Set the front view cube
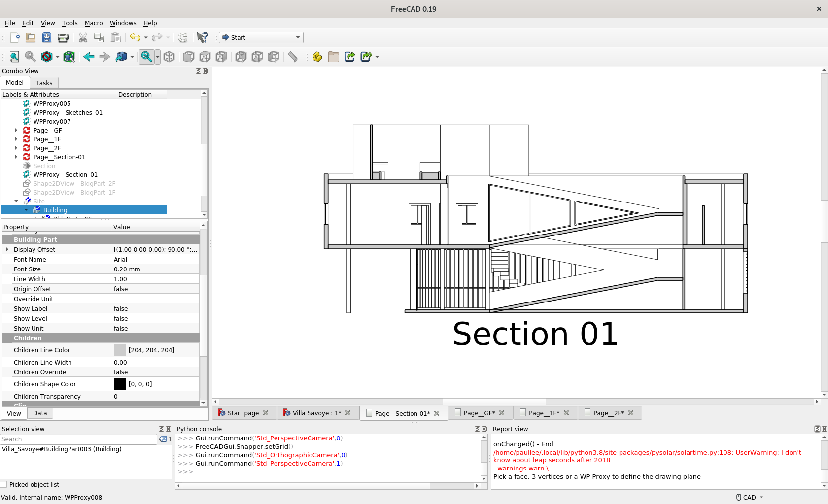 188,57
